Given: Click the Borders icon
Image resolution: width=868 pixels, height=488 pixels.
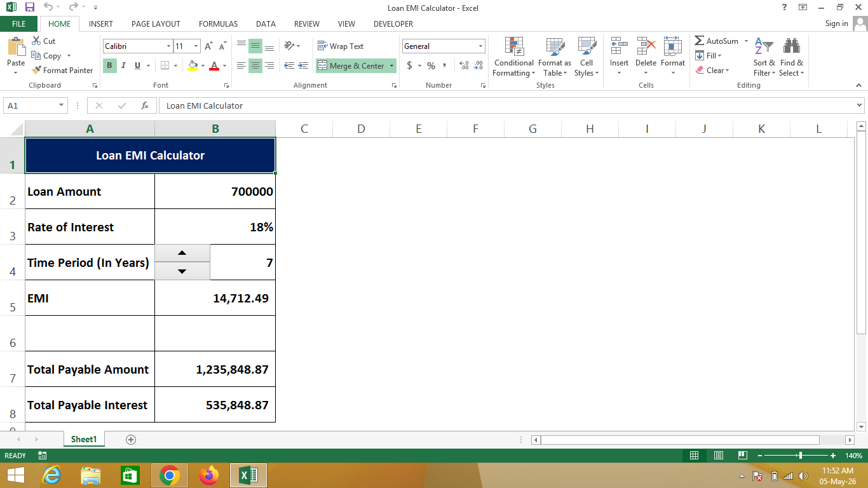Looking at the screenshot, I should pyautogui.click(x=165, y=65).
